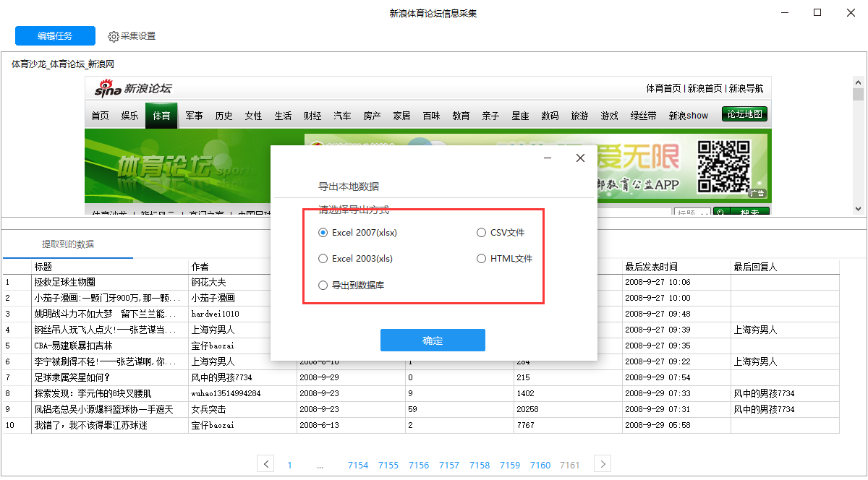Select row 足球隶属笑星如何?
The image size is (868, 480).
[421, 377]
